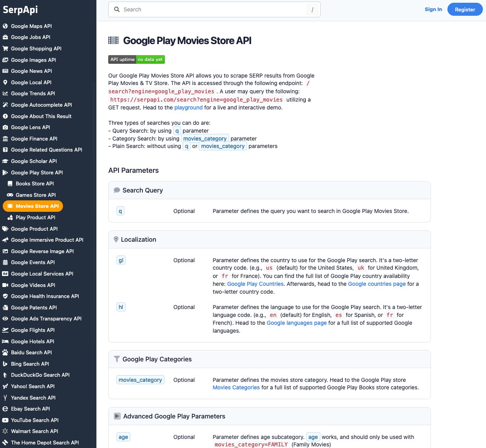Click the Google Videos API video camera icon

tap(5, 285)
